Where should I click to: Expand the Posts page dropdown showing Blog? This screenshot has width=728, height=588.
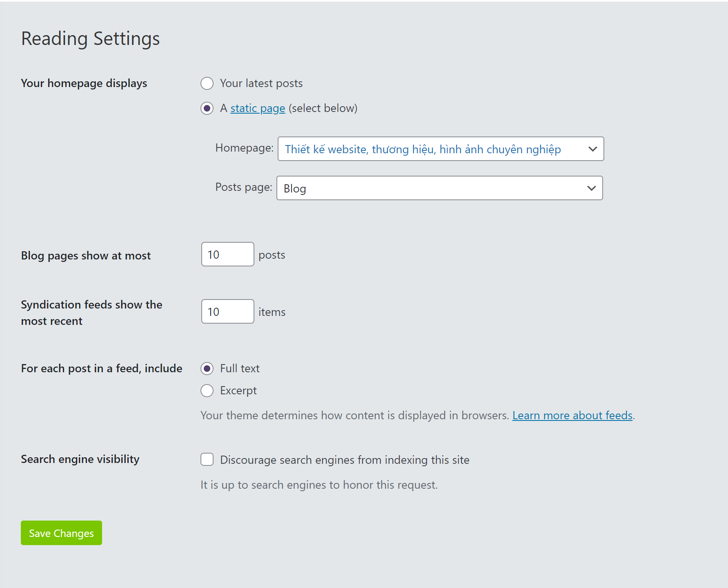coord(433,188)
